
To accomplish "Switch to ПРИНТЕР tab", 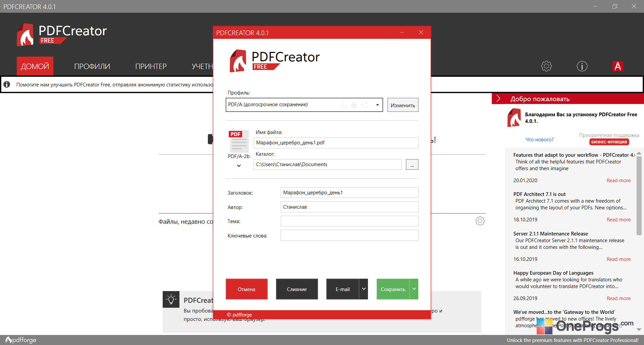I will pyautogui.click(x=151, y=66).
